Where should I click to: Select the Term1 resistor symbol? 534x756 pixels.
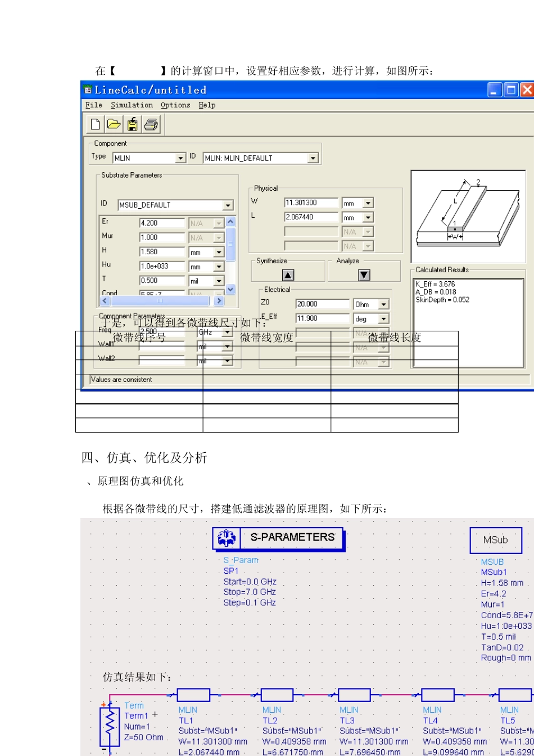click(x=110, y=726)
